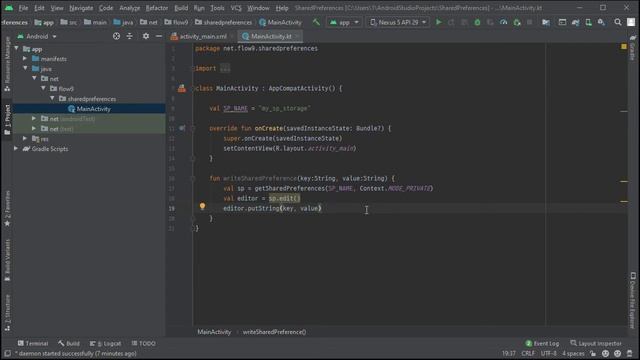
Task: Open the Nexus 5 API 29 device dropdown
Action: [x=398, y=22]
